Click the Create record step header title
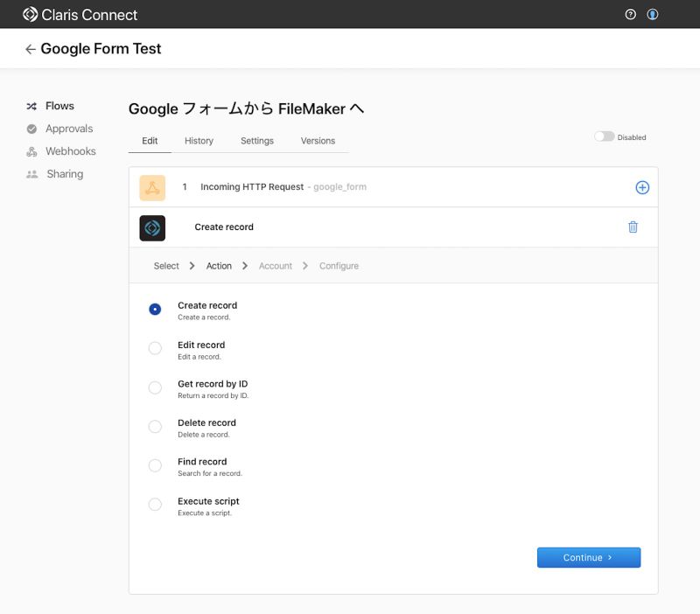This screenshot has width=700, height=614. 224,227
